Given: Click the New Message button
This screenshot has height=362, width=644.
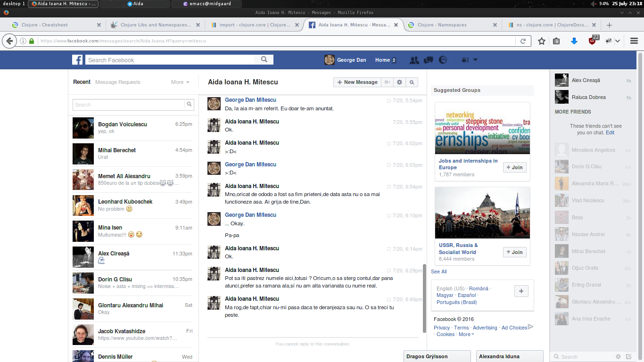Looking at the screenshot, I should point(357,82).
